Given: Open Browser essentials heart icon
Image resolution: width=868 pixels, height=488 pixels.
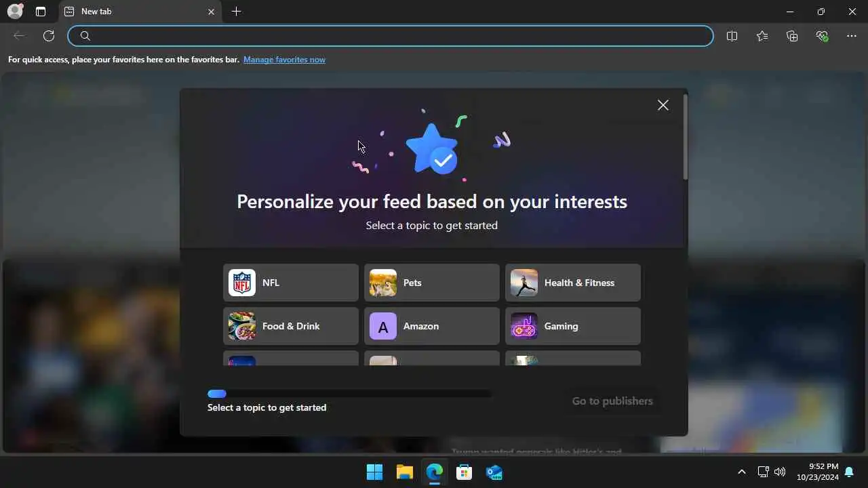Looking at the screenshot, I should point(822,36).
